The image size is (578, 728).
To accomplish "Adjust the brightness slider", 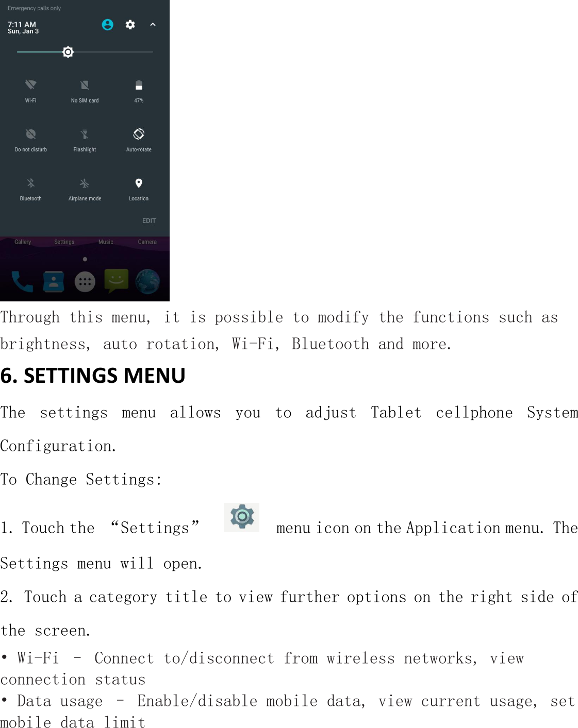I will [68, 52].
